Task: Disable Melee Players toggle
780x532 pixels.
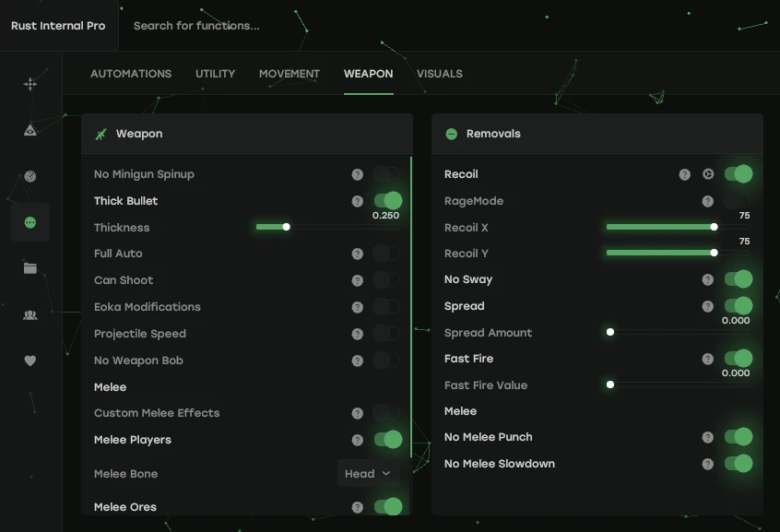Action: pos(388,440)
